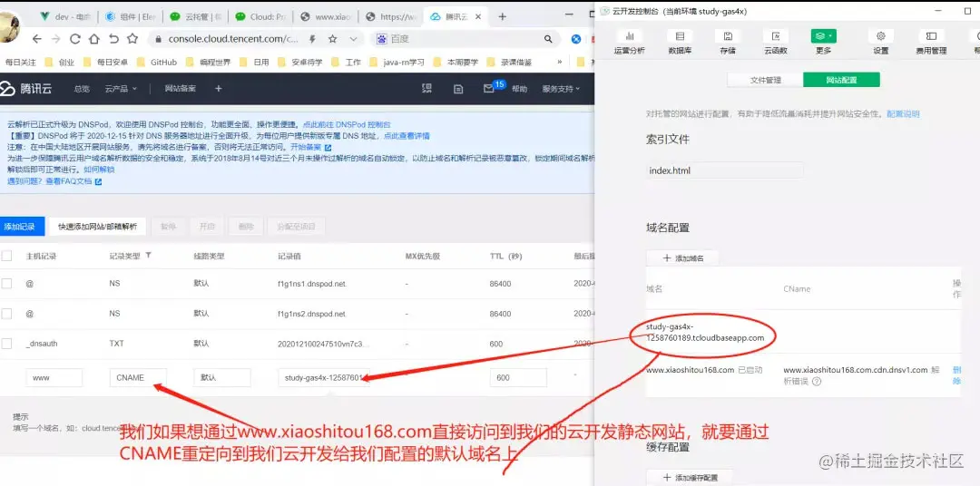980x486 pixels.
Task: Open 点此前往 DNSPod 控制台 link
Action: point(347,124)
